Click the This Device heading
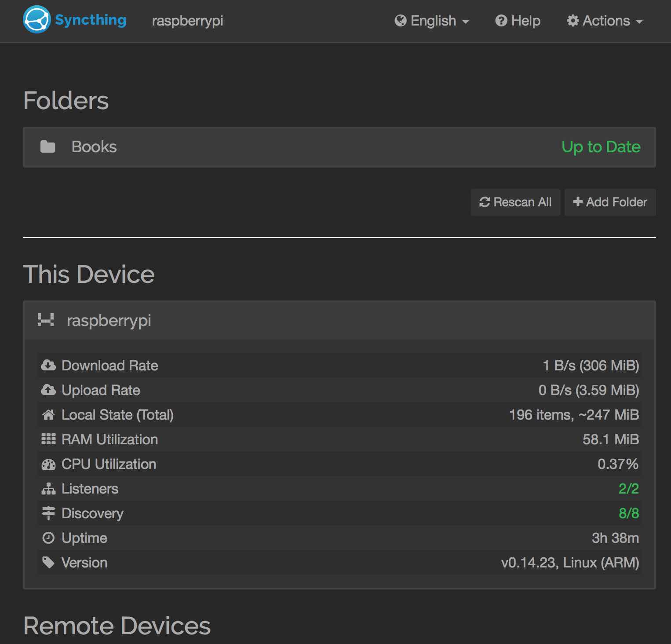 point(89,274)
